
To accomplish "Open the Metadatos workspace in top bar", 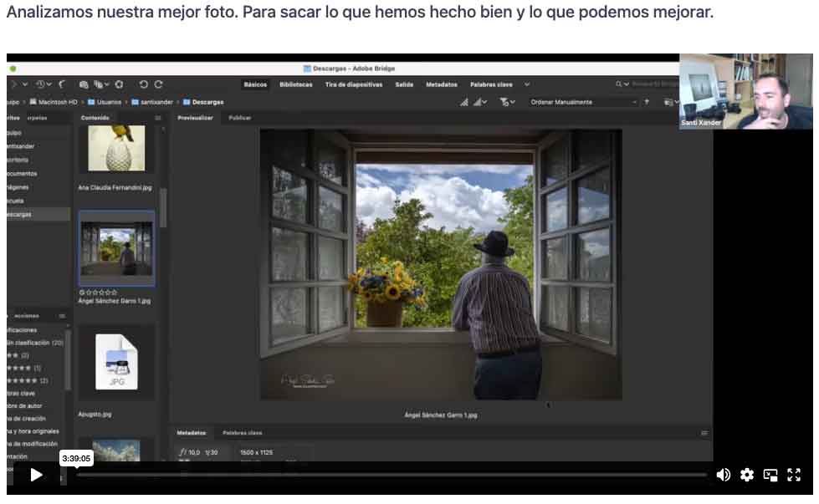I will click(x=442, y=84).
